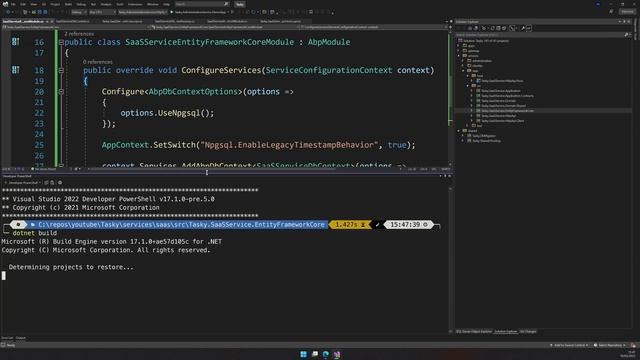The image size is (640, 360).
Task: Click the '2 references' CodeLens link
Action: pyautogui.click(x=79, y=34)
